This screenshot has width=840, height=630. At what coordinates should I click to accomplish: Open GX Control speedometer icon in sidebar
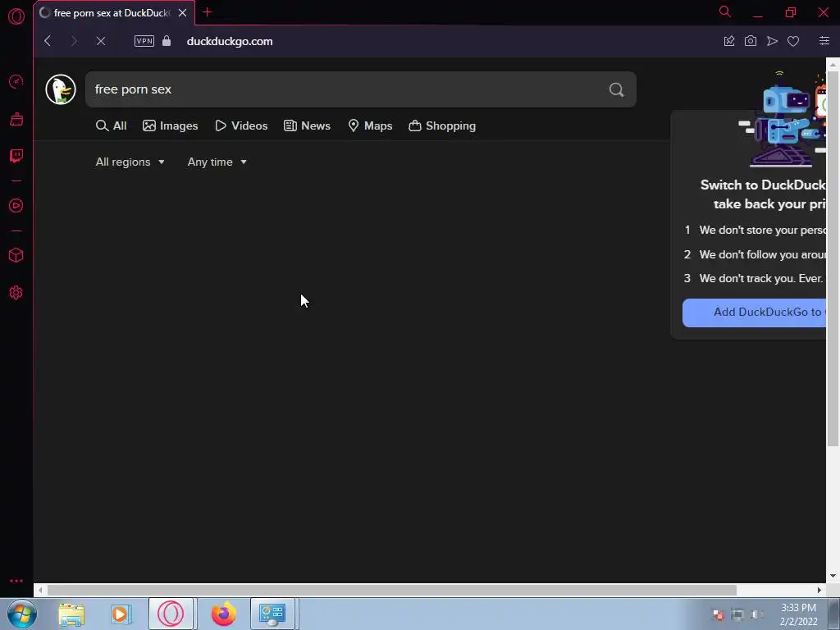click(x=16, y=82)
